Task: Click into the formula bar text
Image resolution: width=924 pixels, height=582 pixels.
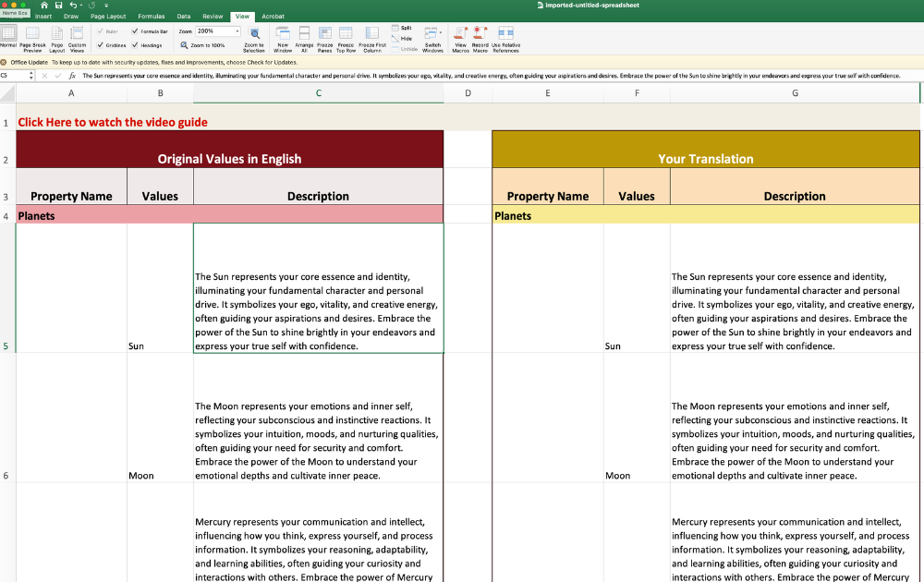Action: 492,76
